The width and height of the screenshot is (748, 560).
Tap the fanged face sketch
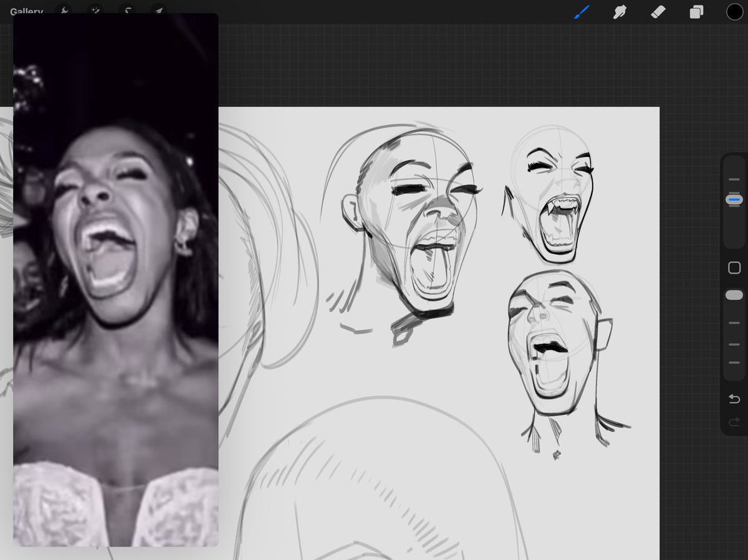551,195
